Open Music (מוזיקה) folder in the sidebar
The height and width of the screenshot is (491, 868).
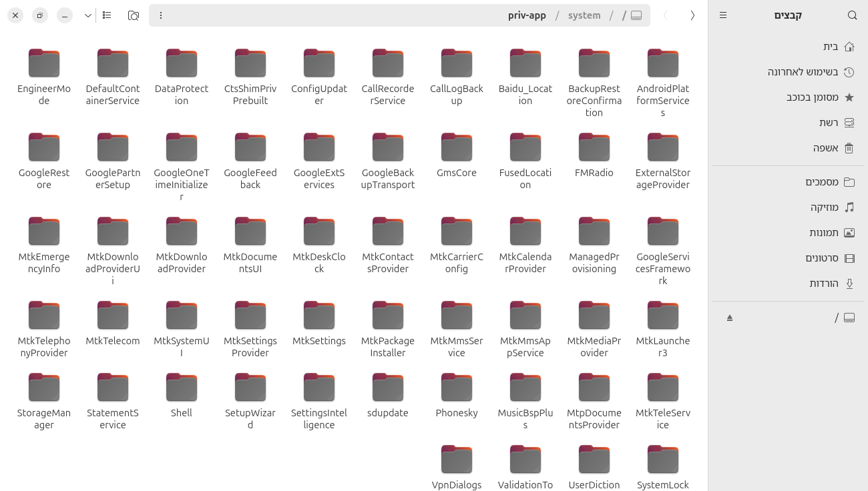click(x=788, y=207)
